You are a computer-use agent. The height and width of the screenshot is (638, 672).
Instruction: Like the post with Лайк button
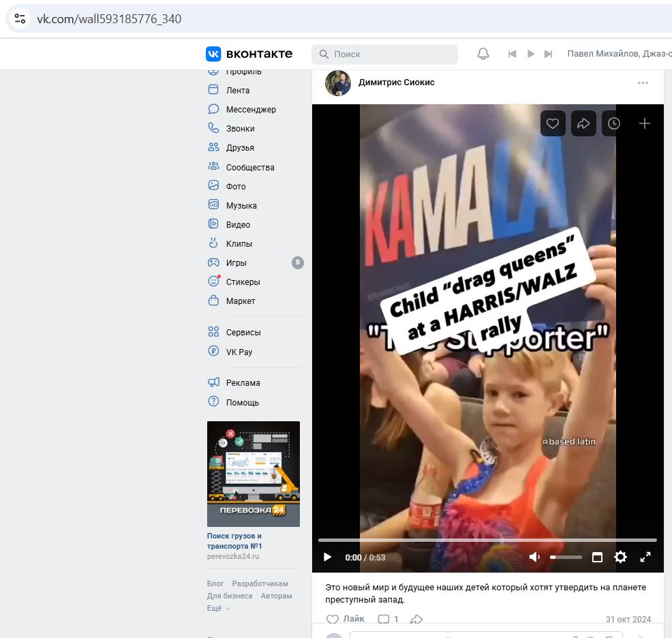click(345, 619)
